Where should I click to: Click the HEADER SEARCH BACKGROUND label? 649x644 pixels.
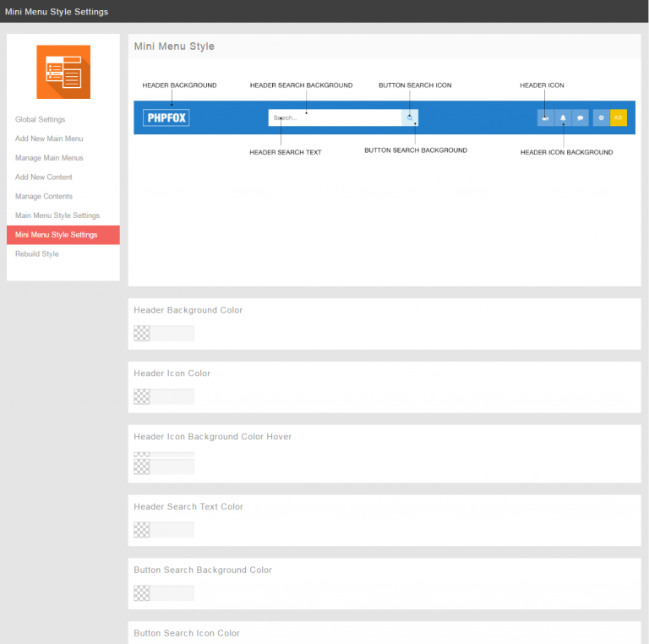tap(302, 85)
